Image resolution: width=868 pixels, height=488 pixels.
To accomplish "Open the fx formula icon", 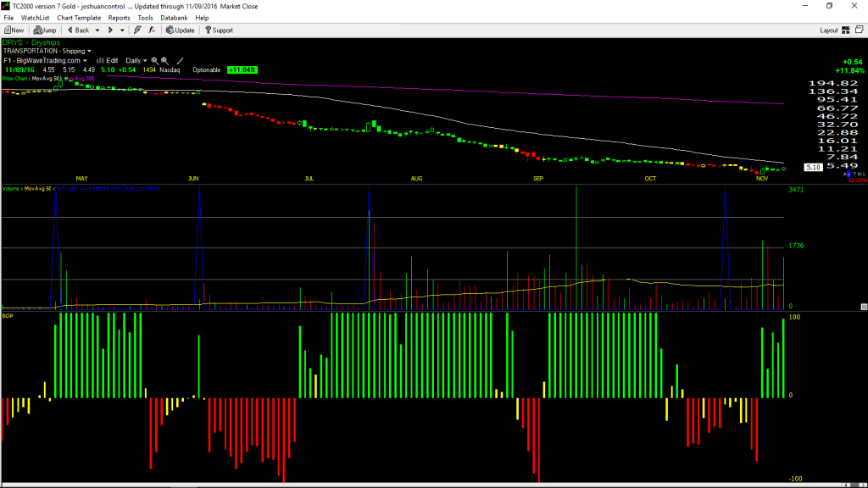I will [x=152, y=30].
